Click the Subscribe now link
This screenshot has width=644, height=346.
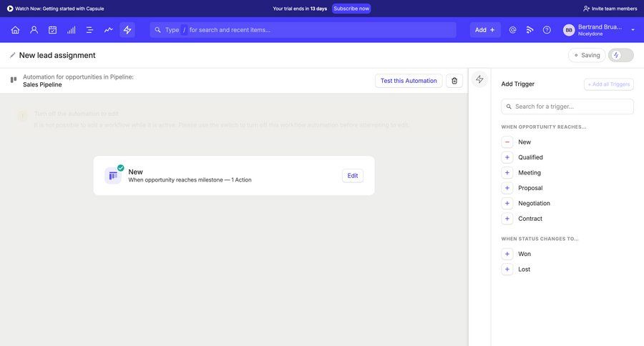point(351,9)
